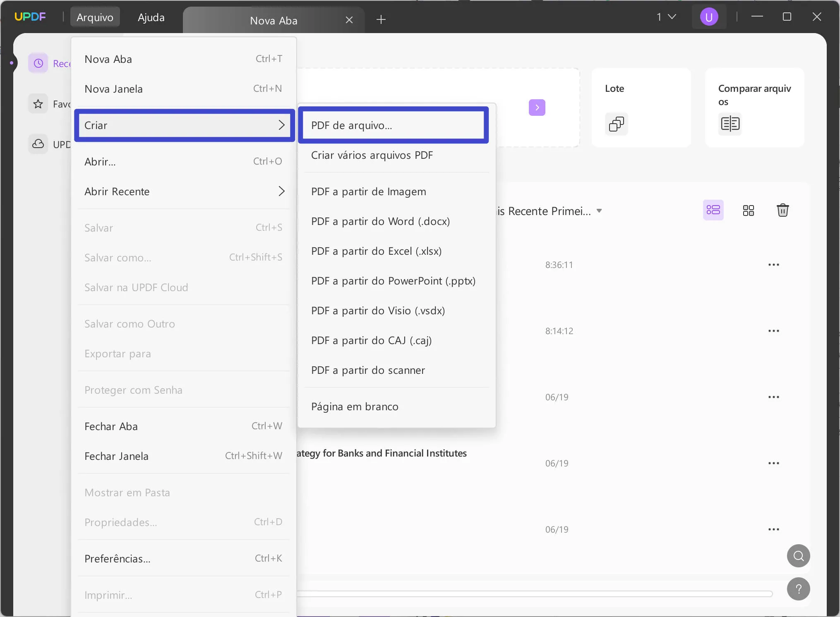
Task: Expand the Criar submenu arrow
Action: [x=281, y=125]
